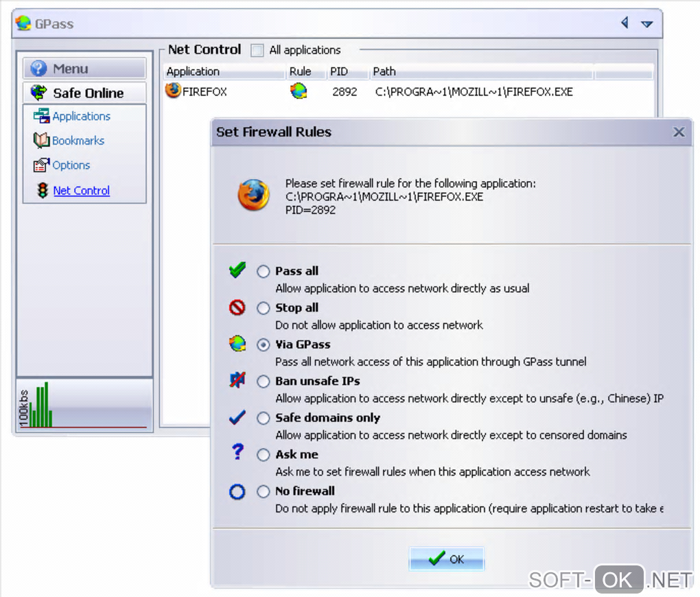Toggle the All applications checkbox
The width and height of the screenshot is (700, 597).
pyautogui.click(x=257, y=50)
